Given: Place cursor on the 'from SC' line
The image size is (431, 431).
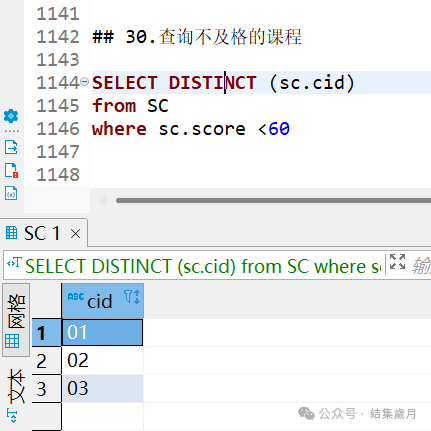Looking at the screenshot, I should [x=131, y=106].
